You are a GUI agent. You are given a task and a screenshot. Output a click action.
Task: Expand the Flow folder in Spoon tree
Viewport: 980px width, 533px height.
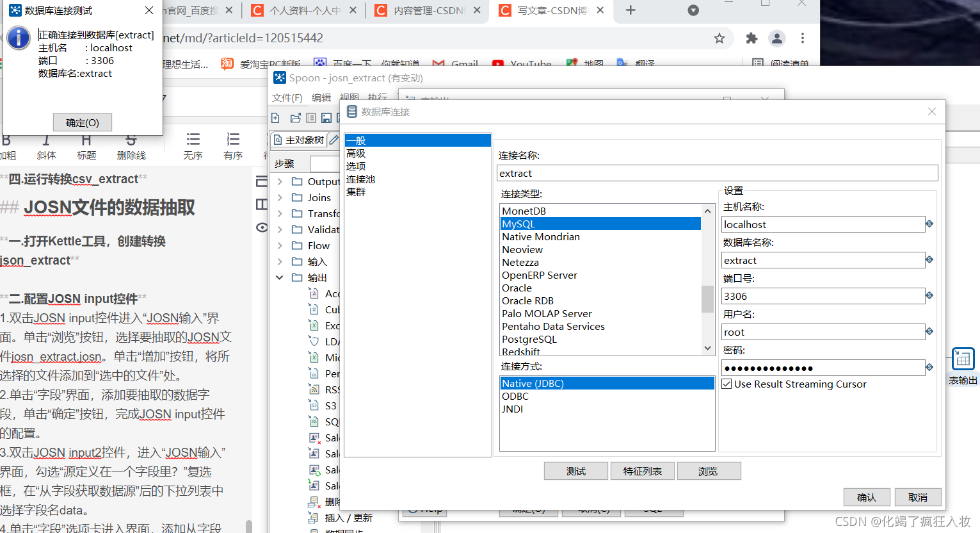[280, 245]
